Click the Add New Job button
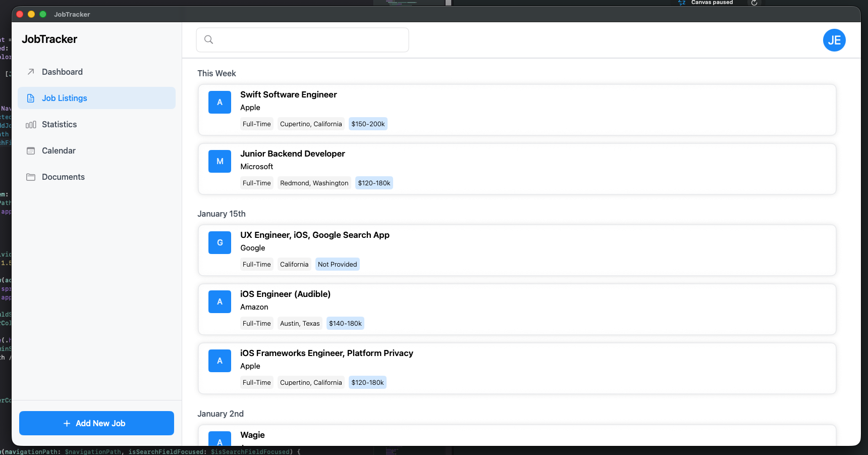This screenshot has width=868, height=455. [x=96, y=423]
